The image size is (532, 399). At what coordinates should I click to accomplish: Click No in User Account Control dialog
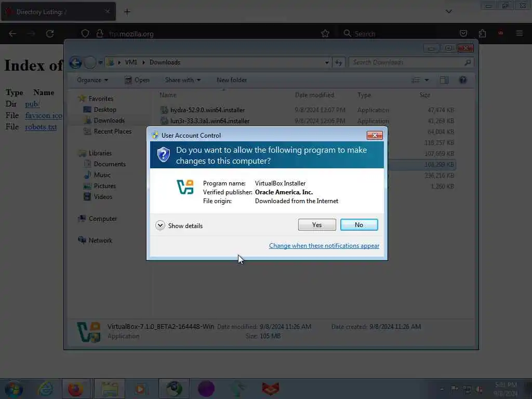click(x=358, y=224)
